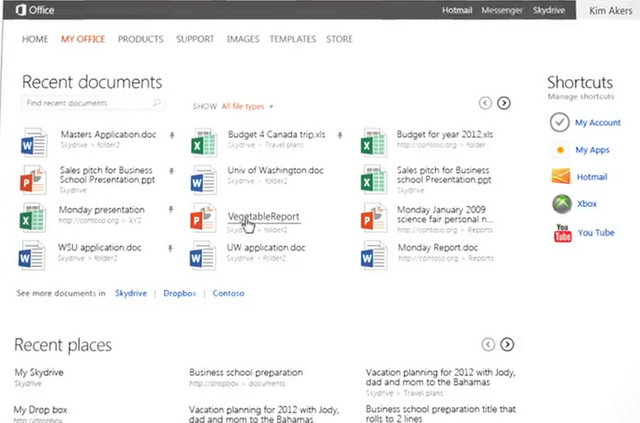Click the Excel icon beside third-column Sales pitch
Viewport: 640px width, 423px height.
click(373, 180)
